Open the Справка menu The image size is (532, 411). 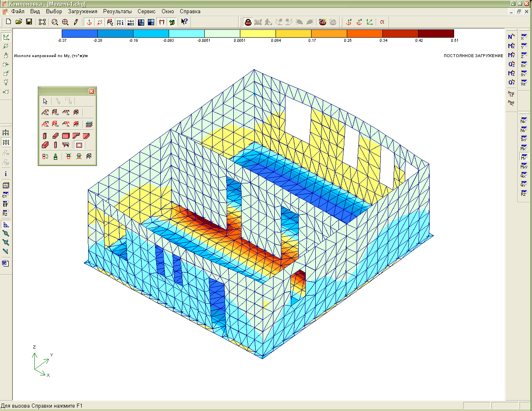pyautogui.click(x=190, y=12)
